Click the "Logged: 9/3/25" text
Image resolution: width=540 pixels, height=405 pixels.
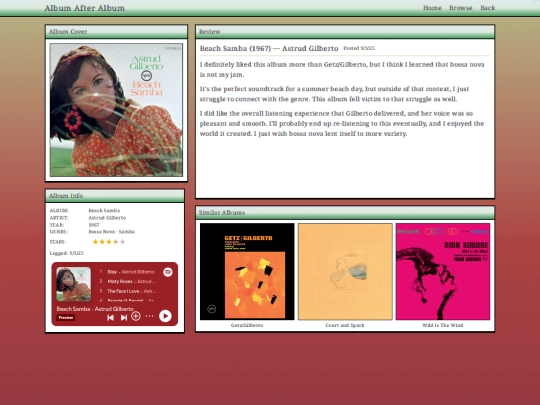pos(66,253)
